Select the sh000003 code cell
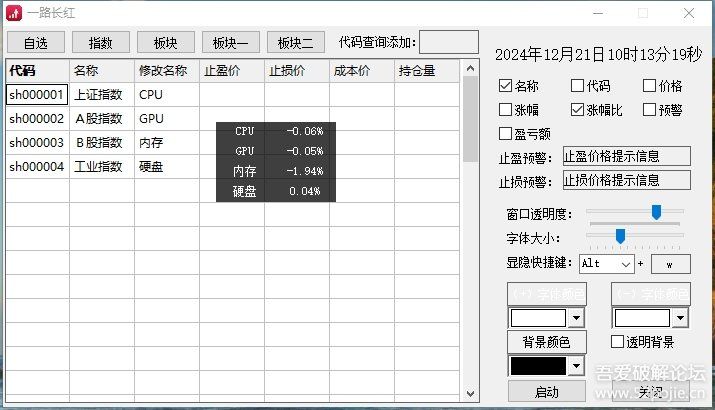The width and height of the screenshot is (715, 410). point(37,143)
